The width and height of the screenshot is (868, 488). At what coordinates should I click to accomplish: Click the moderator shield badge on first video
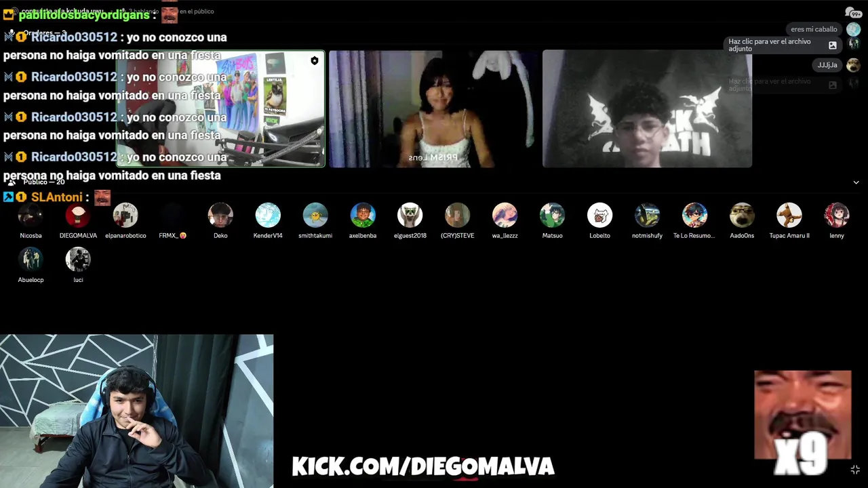[x=315, y=61]
